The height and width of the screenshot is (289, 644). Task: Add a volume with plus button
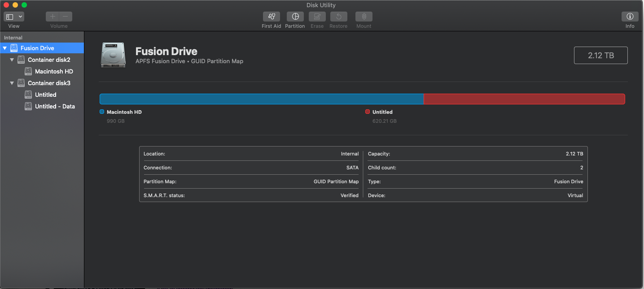[x=53, y=17]
